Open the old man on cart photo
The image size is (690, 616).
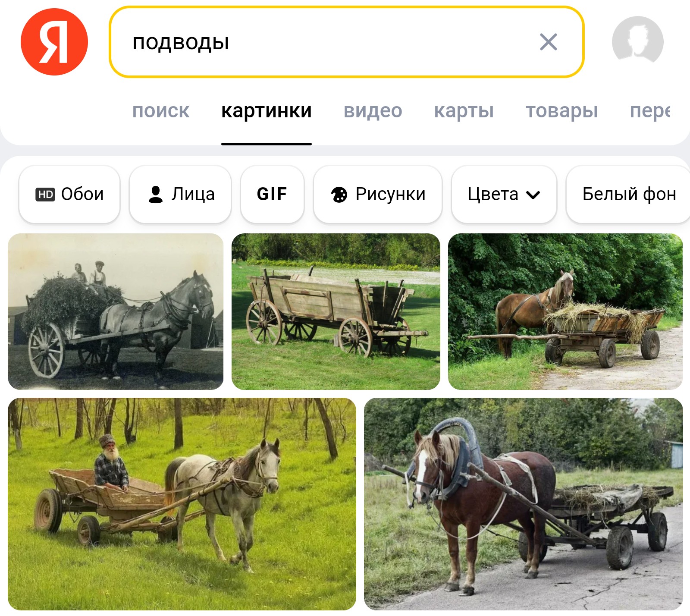coord(182,504)
